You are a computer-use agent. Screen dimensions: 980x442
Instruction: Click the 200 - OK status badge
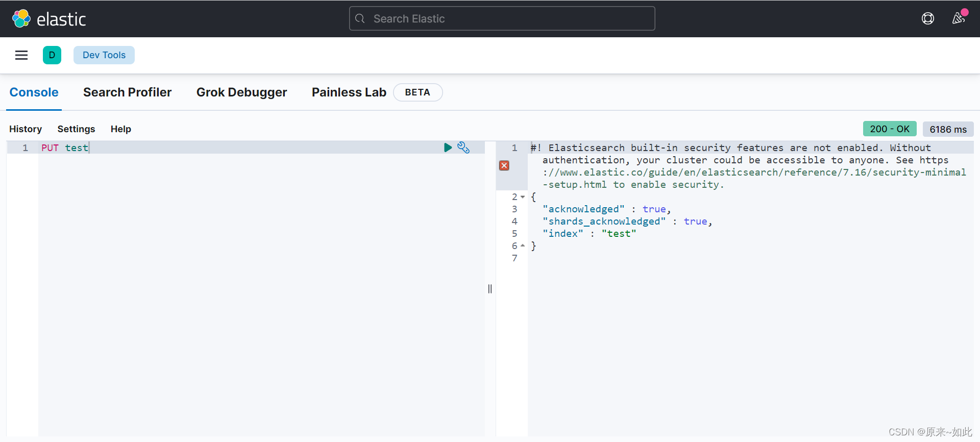tap(890, 129)
